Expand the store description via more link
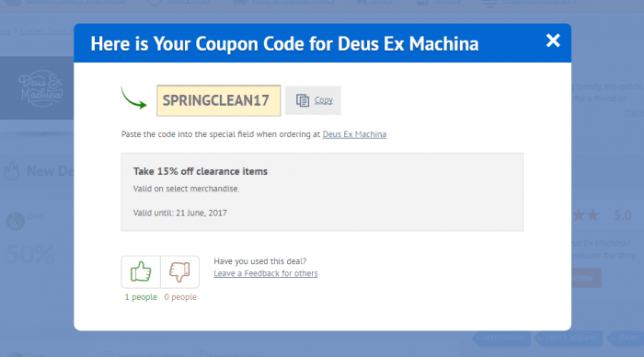The width and height of the screenshot is (644, 357). [634, 112]
